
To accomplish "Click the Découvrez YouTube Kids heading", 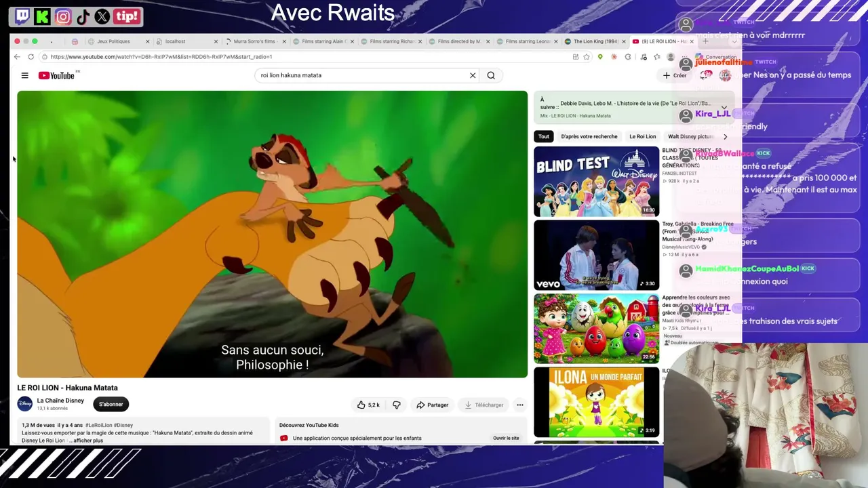I will pos(309,425).
